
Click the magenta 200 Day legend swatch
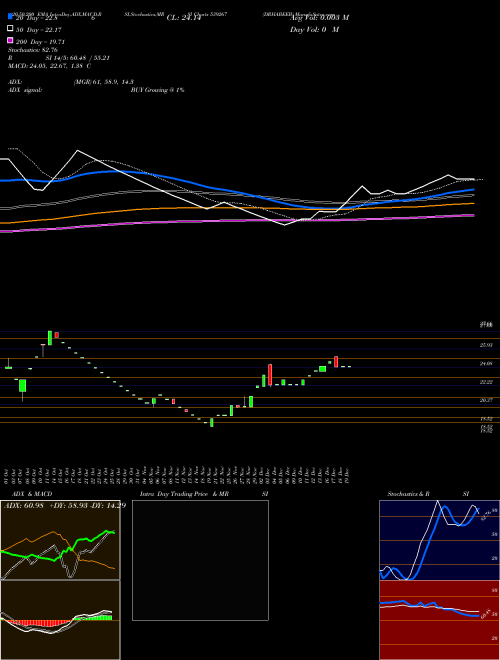pyautogui.click(x=10, y=40)
